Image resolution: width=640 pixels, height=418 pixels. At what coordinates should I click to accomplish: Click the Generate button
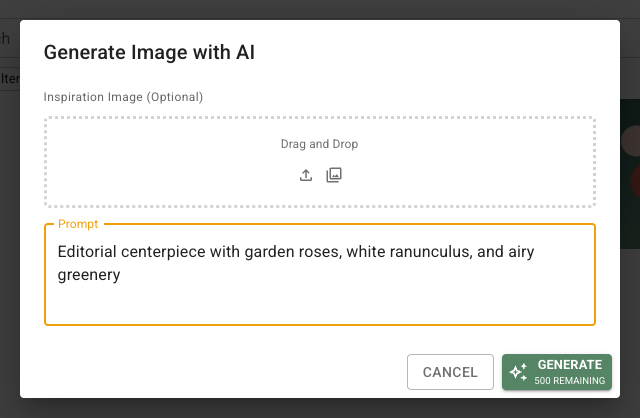click(557, 372)
